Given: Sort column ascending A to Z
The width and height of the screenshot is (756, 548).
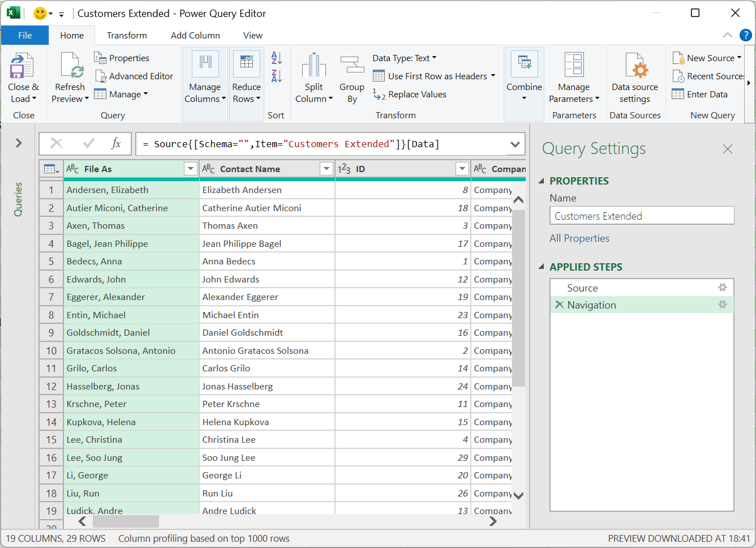Looking at the screenshot, I should pyautogui.click(x=277, y=58).
